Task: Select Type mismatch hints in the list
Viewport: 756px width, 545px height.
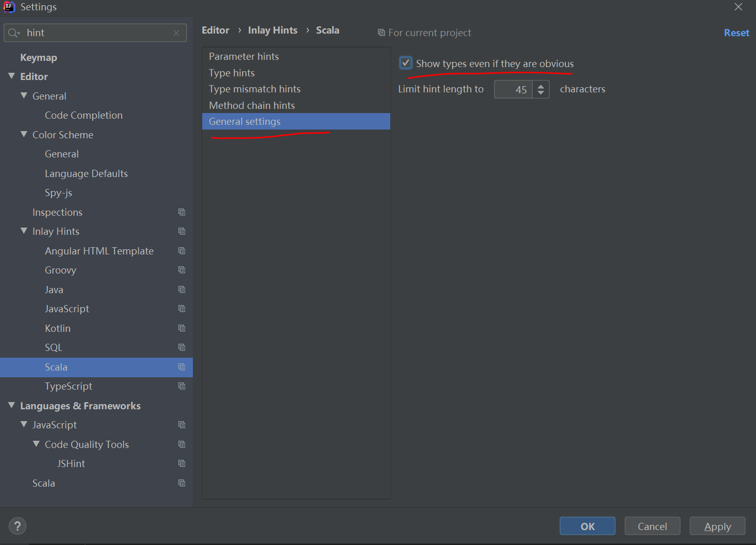Action: click(296, 89)
